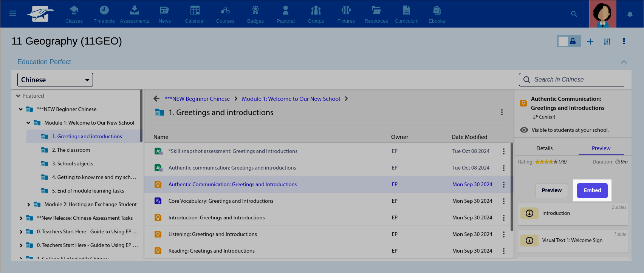Screen dimensions: 644x273
Task: Open Visual Text 1: Welcome Sign card
Action: (573, 241)
